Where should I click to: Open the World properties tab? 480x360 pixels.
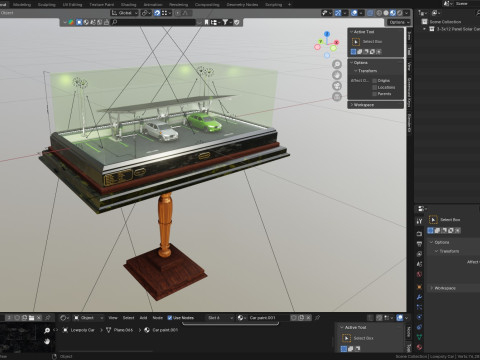[419, 274]
